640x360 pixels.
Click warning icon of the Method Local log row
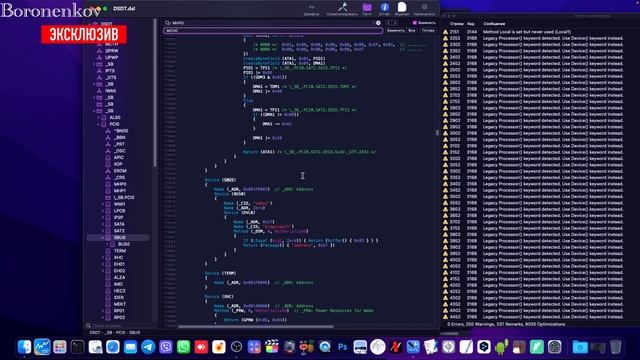click(x=445, y=32)
